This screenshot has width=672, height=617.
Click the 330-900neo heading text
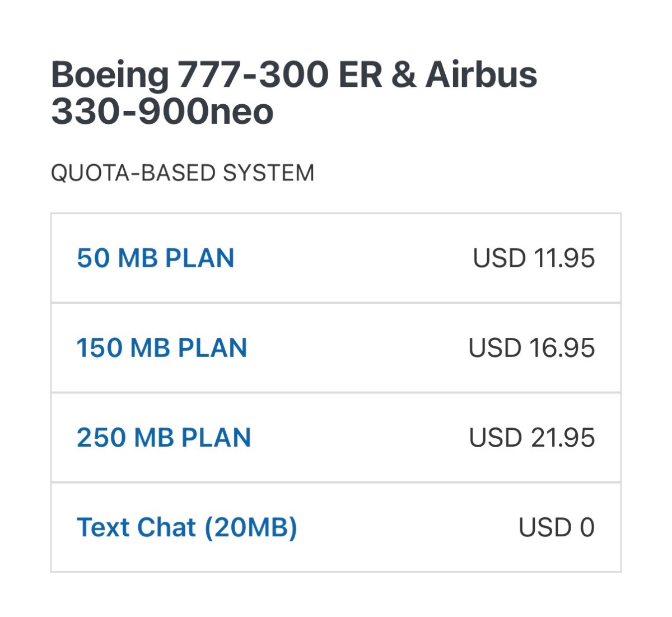(x=162, y=112)
